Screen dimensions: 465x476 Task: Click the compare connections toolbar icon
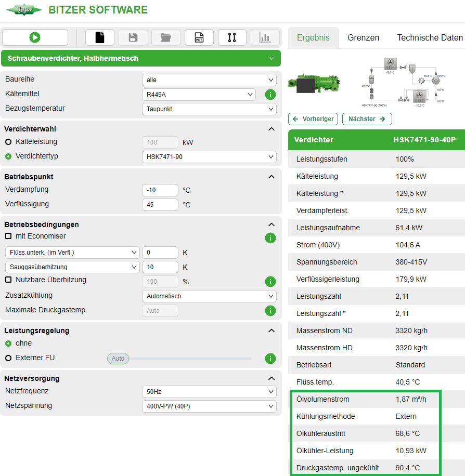point(232,37)
